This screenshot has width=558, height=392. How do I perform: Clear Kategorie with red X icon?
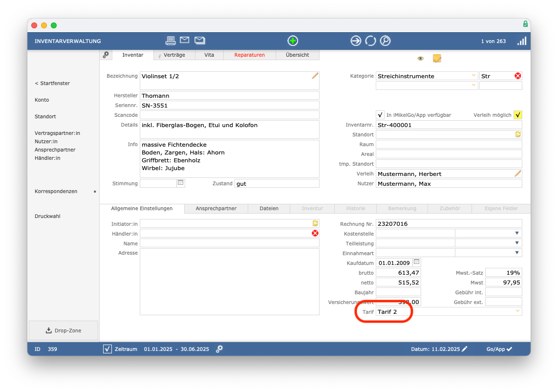[x=518, y=76]
